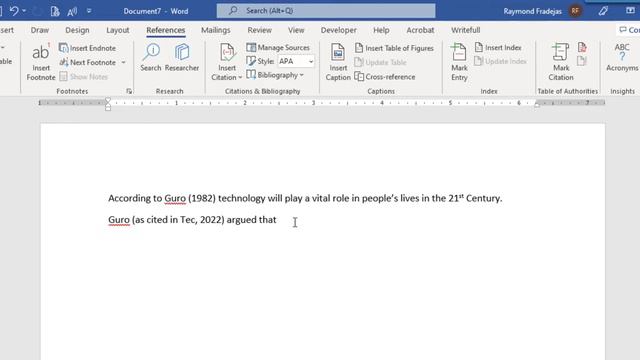Click Next Footnote

click(88, 62)
